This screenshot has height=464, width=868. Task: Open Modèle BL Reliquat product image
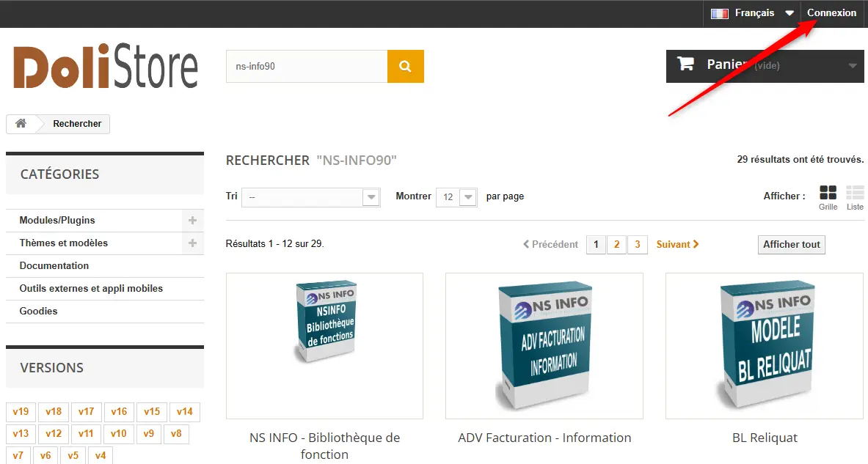click(765, 346)
